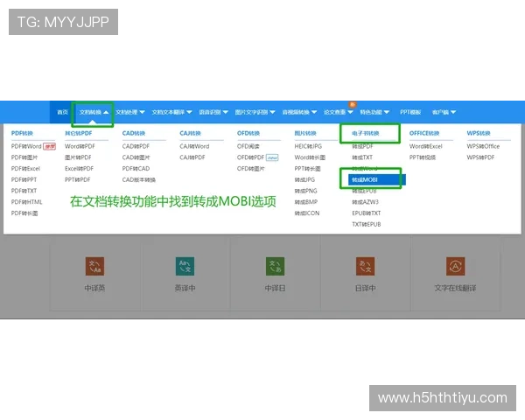Choose CAD转图片 option
Screen dimensions: 525x420
click(x=136, y=157)
